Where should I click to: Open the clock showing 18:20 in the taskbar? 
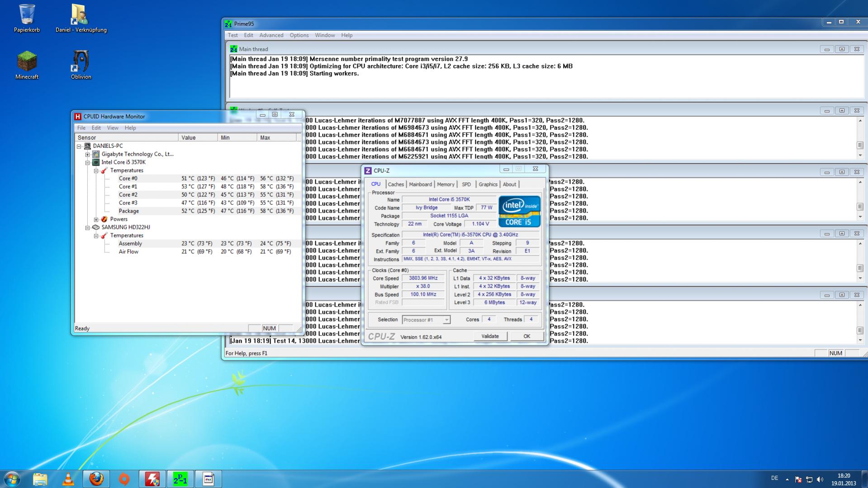coord(844,479)
